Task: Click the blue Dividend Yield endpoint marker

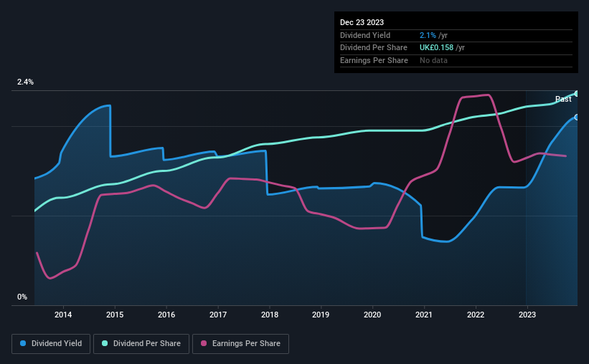Action: coord(577,118)
